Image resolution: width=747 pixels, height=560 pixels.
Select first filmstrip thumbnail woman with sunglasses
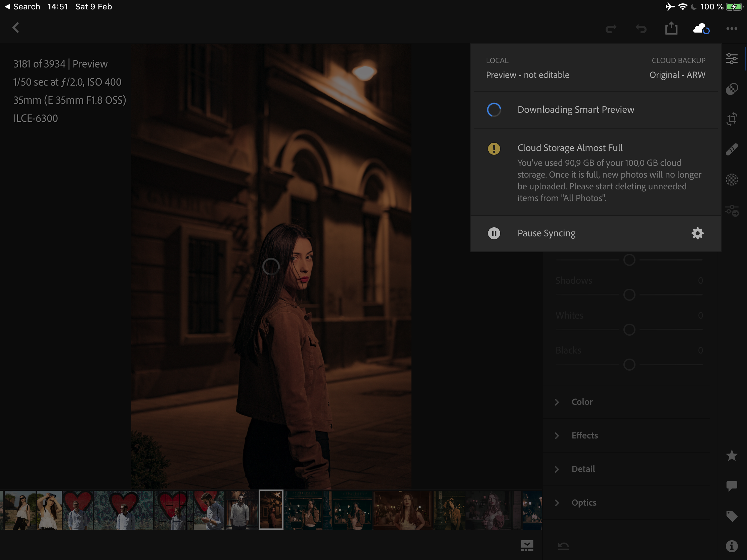(19, 510)
